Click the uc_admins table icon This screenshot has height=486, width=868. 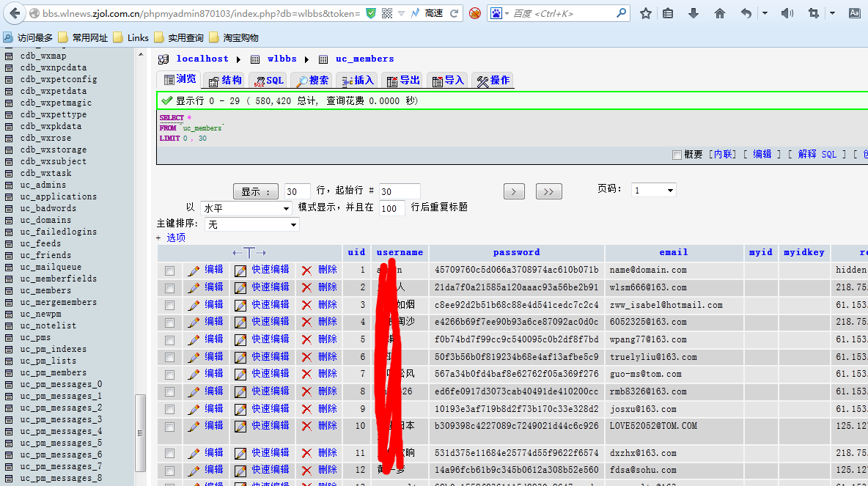[x=9, y=185]
